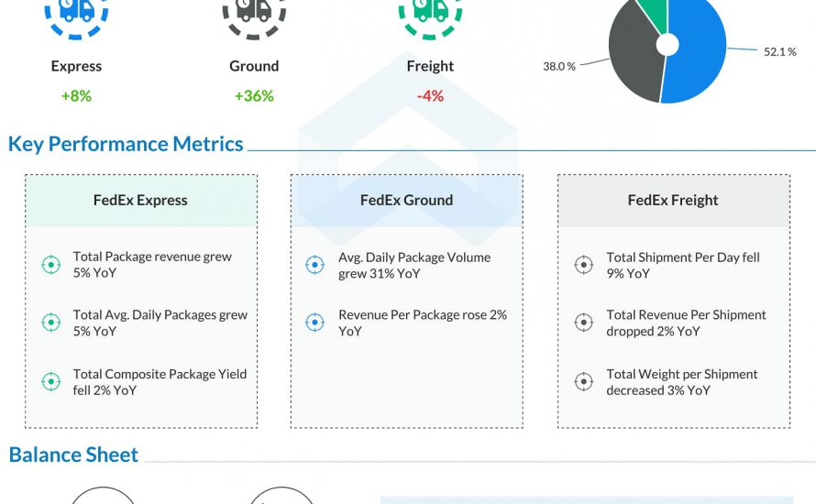Click the gray Ground truck icon
The image size is (816, 504).
pos(254,11)
